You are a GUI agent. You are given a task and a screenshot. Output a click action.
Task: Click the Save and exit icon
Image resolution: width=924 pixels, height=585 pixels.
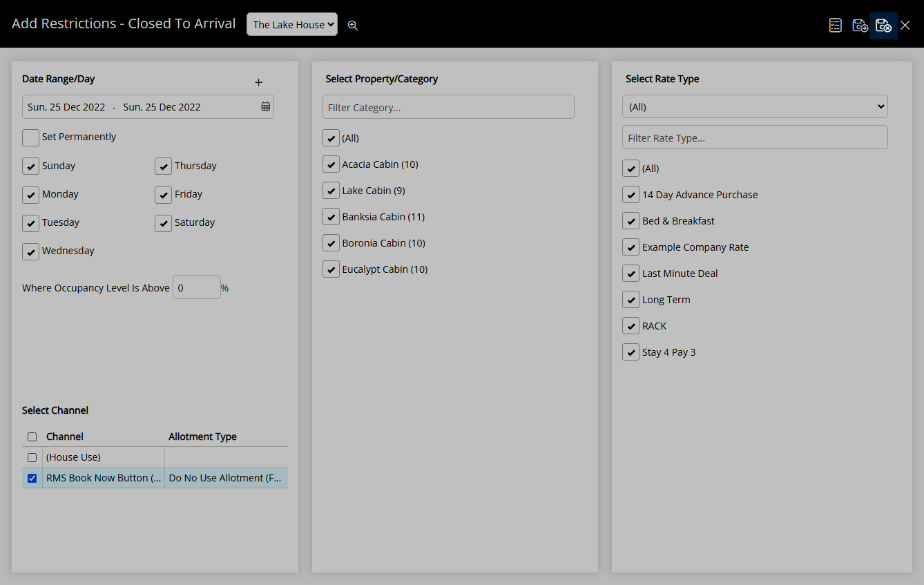pyautogui.click(x=883, y=26)
